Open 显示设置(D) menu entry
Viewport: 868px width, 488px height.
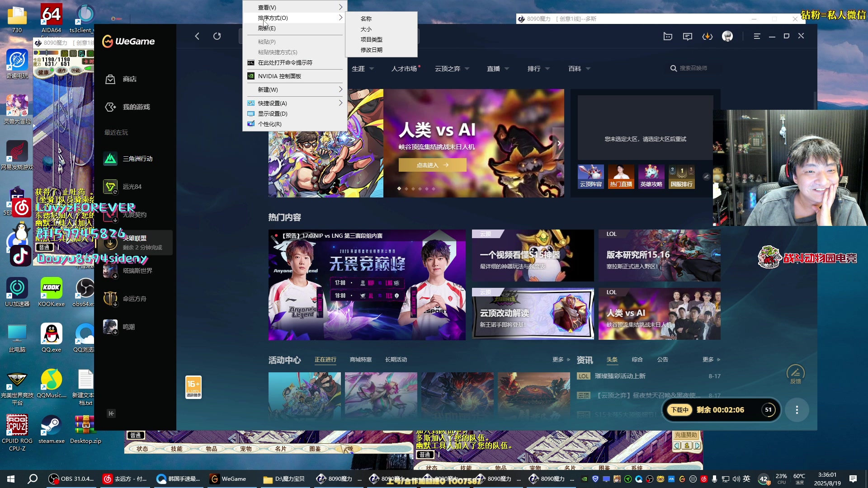pyautogui.click(x=295, y=113)
